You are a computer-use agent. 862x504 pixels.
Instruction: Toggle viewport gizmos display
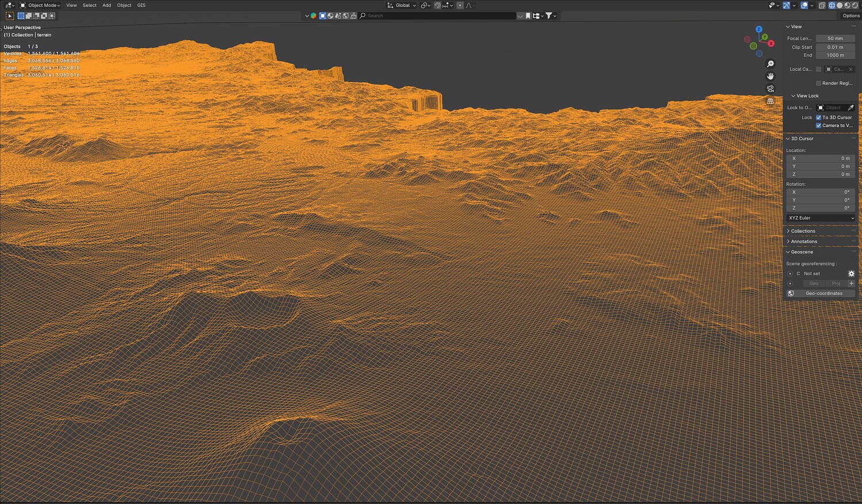[786, 5]
